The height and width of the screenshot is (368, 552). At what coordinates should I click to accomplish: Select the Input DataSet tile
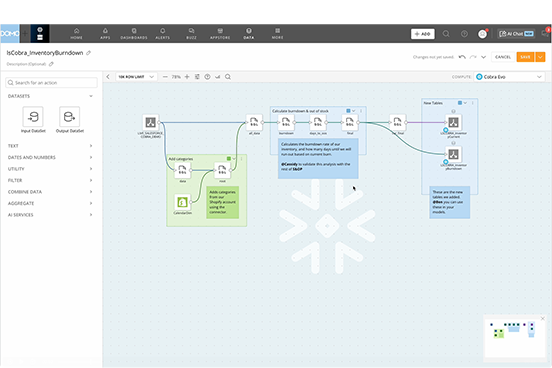(x=33, y=120)
